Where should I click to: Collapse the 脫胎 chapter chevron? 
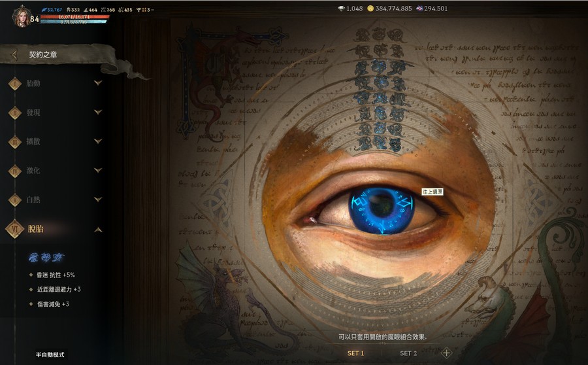tap(98, 230)
